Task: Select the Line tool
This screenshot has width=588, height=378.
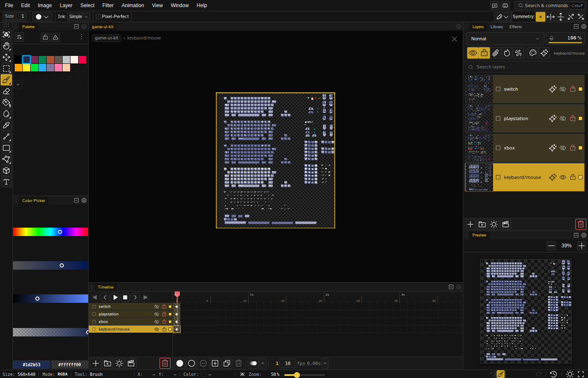Action: click(6, 136)
